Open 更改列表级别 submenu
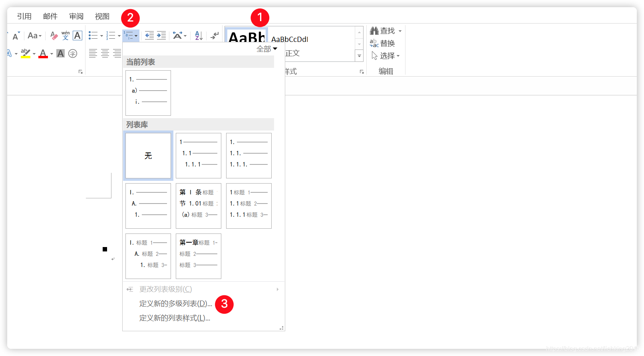This screenshot has width=644, height=356. (203, 289)
